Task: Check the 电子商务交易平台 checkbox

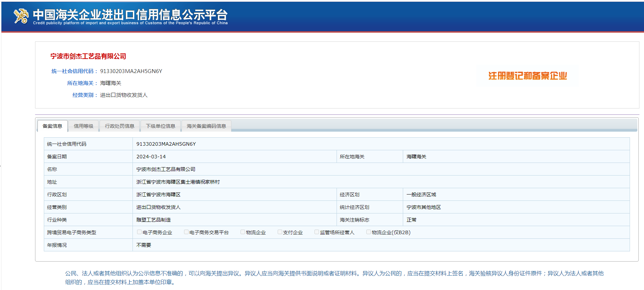Action: 186,232
